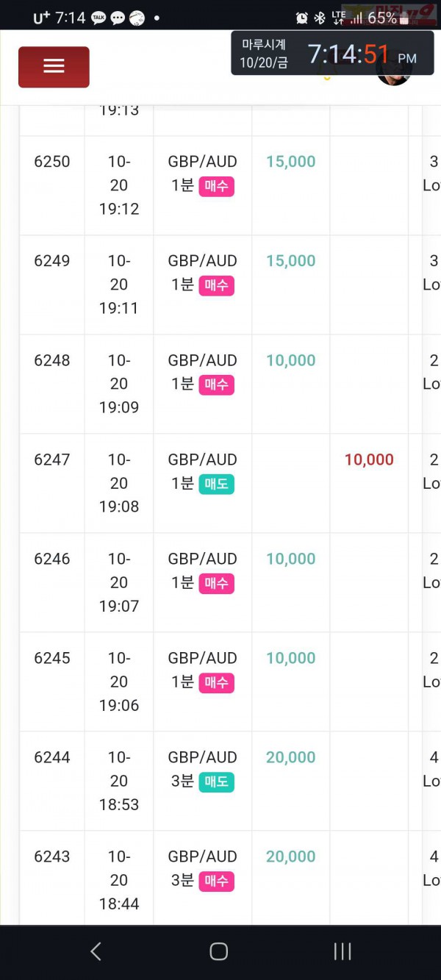Tap the 10-20 19:06 timestamp in row 6245
This screenshot has height=980, width=441.
pos(119,682)
